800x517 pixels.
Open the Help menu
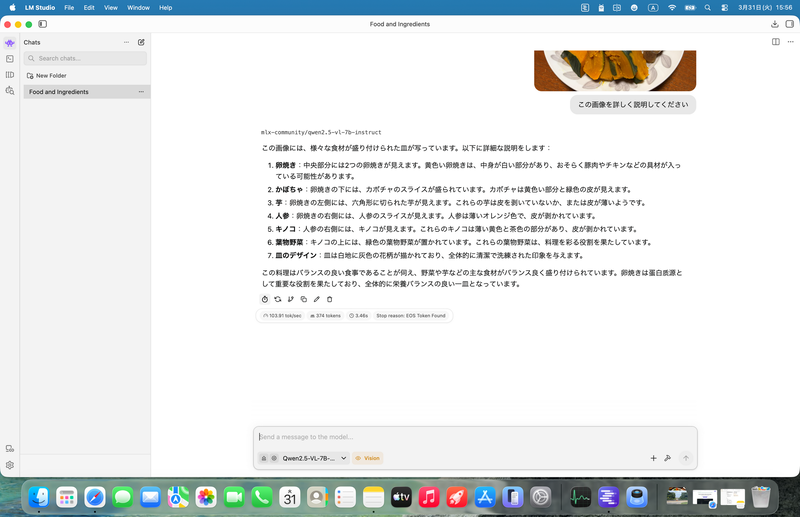[165, 8]
